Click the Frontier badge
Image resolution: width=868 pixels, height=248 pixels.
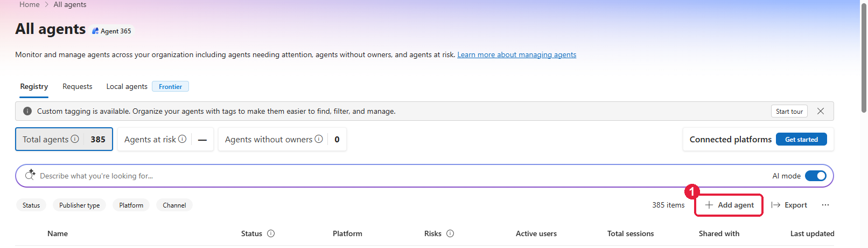170,86
